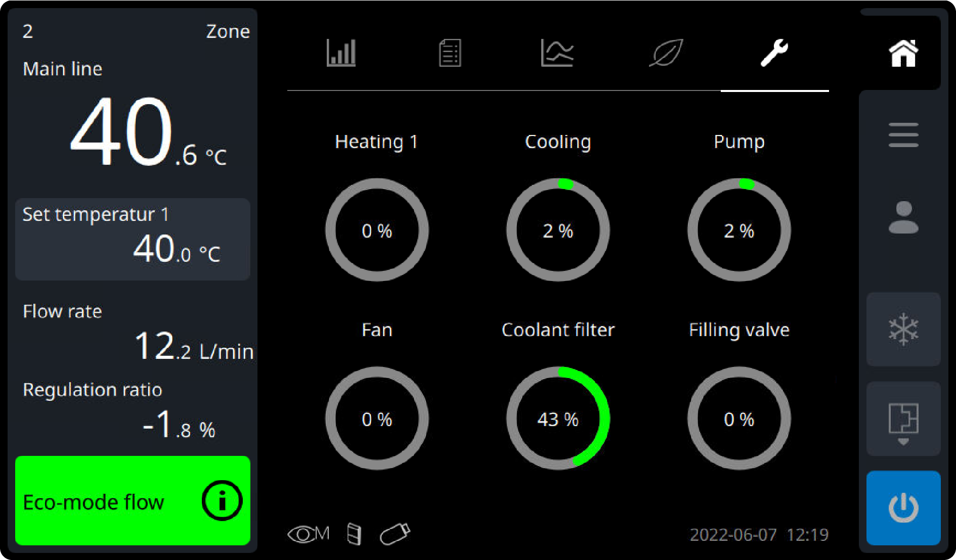956x560 pixels.
Task: Open the user profile icon
Action: 903,218
